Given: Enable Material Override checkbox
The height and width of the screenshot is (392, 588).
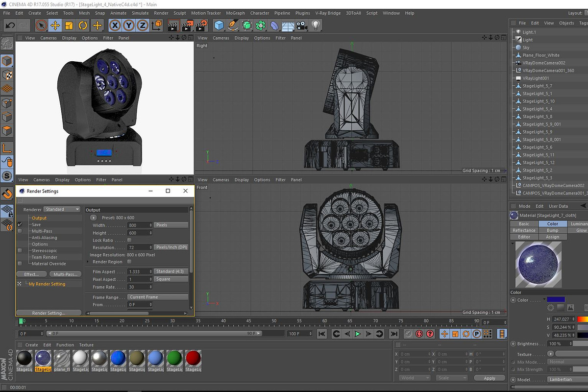Looking at the screenshot, I should coord(20,264).
